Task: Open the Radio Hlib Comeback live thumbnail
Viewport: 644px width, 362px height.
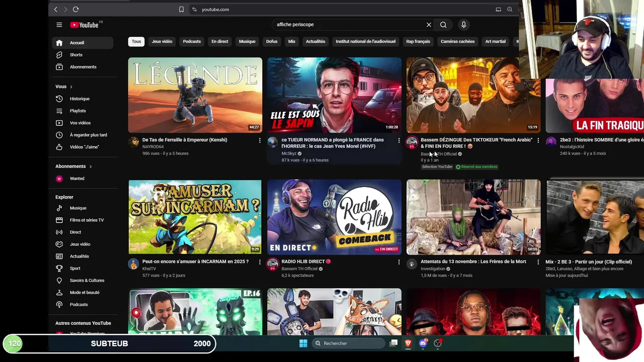Action: [335, 217]
